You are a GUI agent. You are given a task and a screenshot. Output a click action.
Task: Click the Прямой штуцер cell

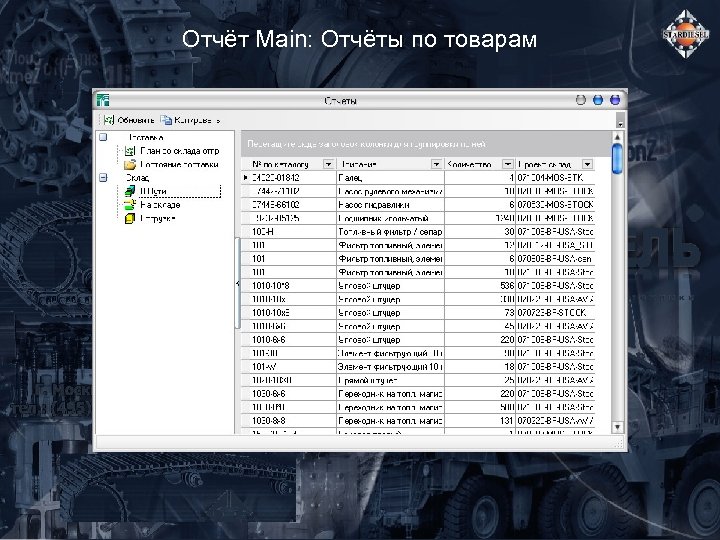click(390, 380)
